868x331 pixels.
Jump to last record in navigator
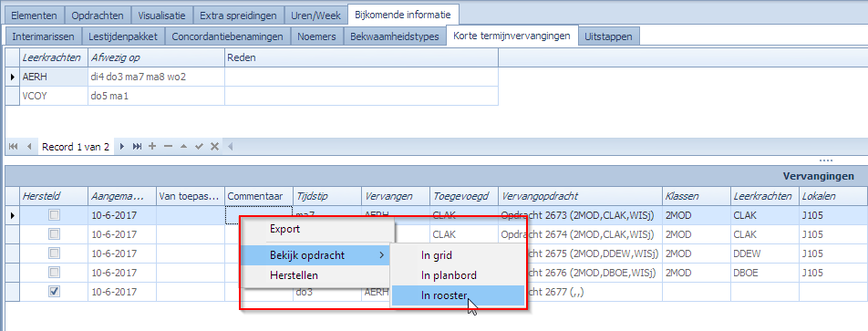[x=138, y=147]
